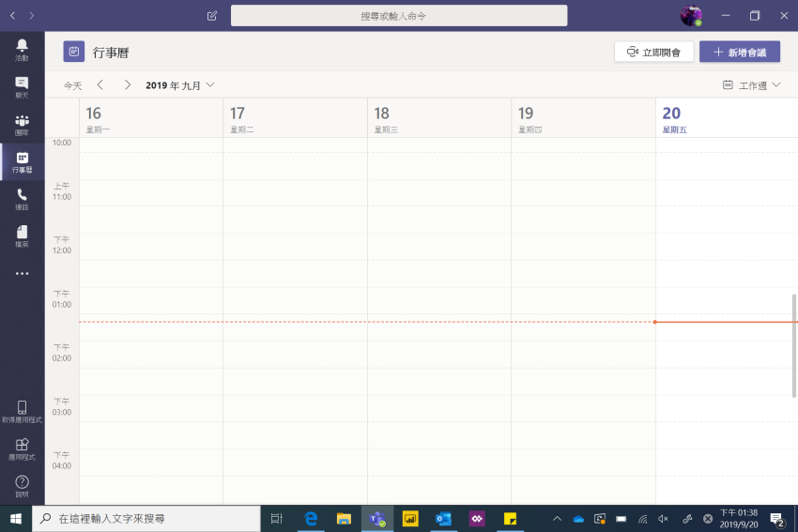Select the day header 19 星期四
This screenshot has width=798, height=532.
click(583, 119)
